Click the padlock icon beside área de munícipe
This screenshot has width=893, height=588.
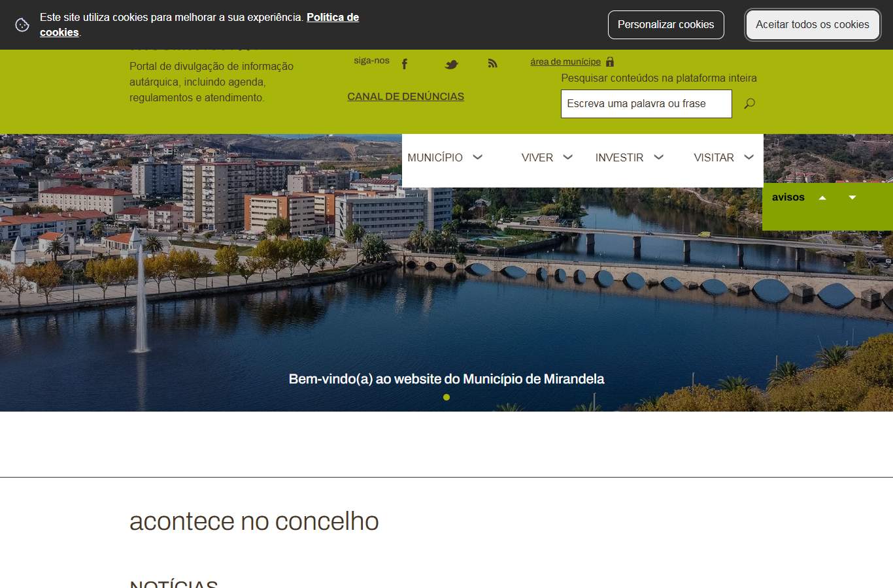pos(610,61)
